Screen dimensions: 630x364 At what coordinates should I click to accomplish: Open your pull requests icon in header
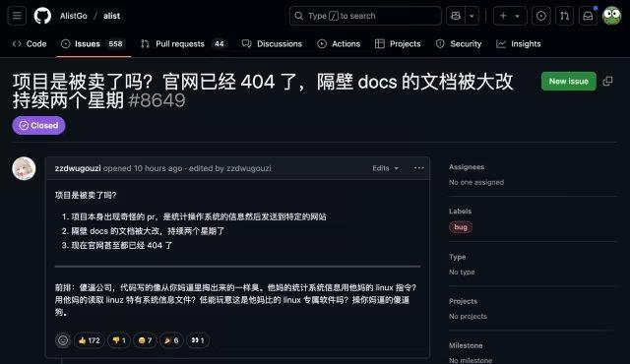[x=564, y=16]
